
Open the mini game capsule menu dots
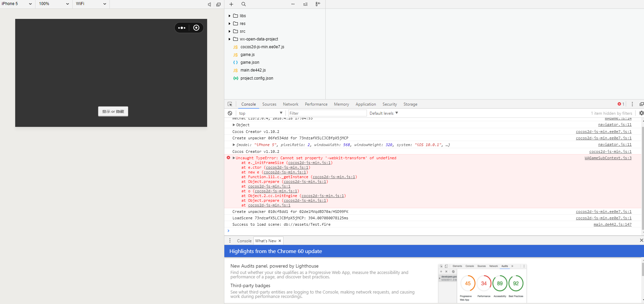coord(182,28)
